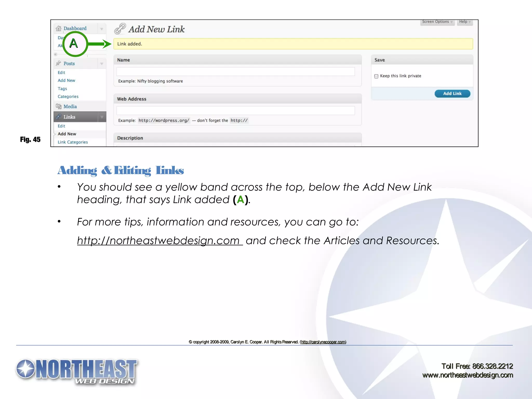Image resolution: width=532 pixels, height=399 pixels.
Task: Open the Media menu section
Action: [x=70, y=106]
